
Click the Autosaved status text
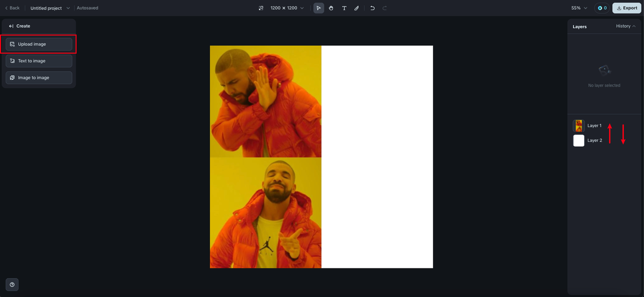coord(88,8)
